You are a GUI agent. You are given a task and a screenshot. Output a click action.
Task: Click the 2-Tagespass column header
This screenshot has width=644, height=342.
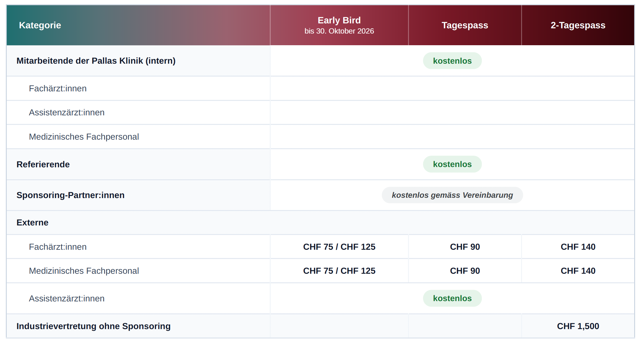tap(578, 25)
